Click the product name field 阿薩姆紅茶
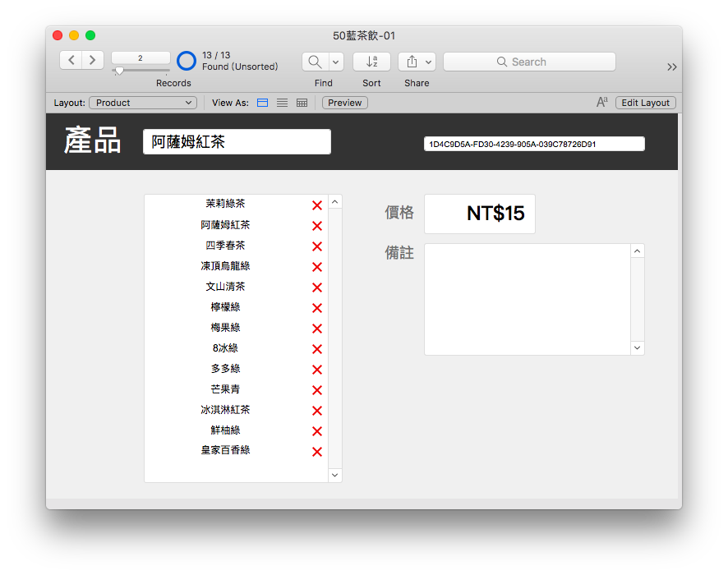 click(x=237, y=141)
